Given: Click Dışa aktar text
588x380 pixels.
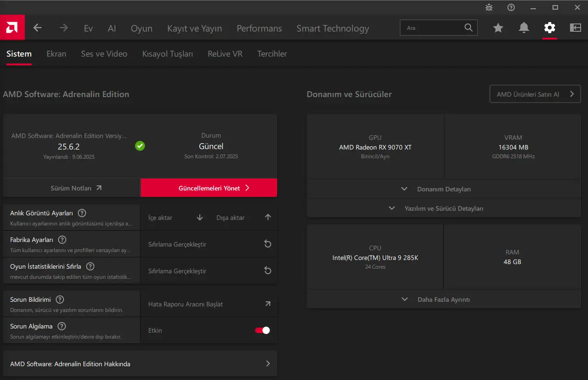Looking at the screenshot, I should coord(231,218).
